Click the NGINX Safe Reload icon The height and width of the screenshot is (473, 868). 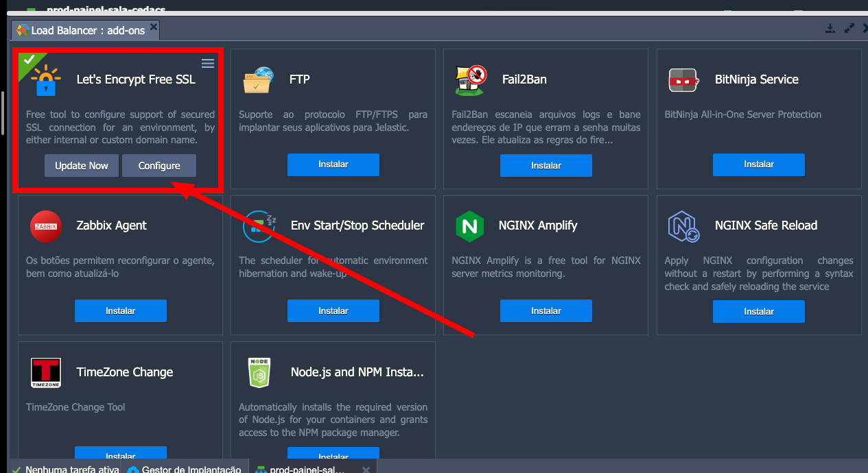click(x=683, y=227)
